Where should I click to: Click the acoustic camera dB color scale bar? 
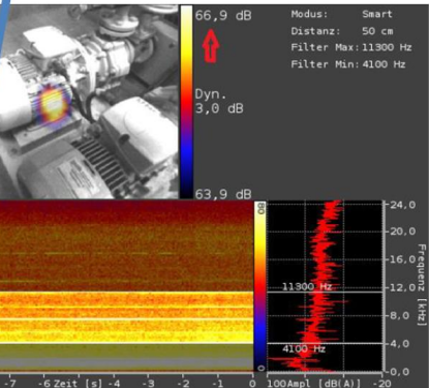point(187,102)
